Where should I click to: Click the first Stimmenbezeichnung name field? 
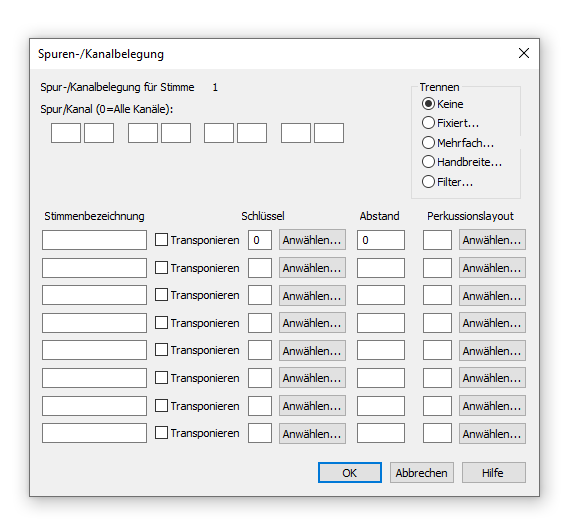click(94, 240)
